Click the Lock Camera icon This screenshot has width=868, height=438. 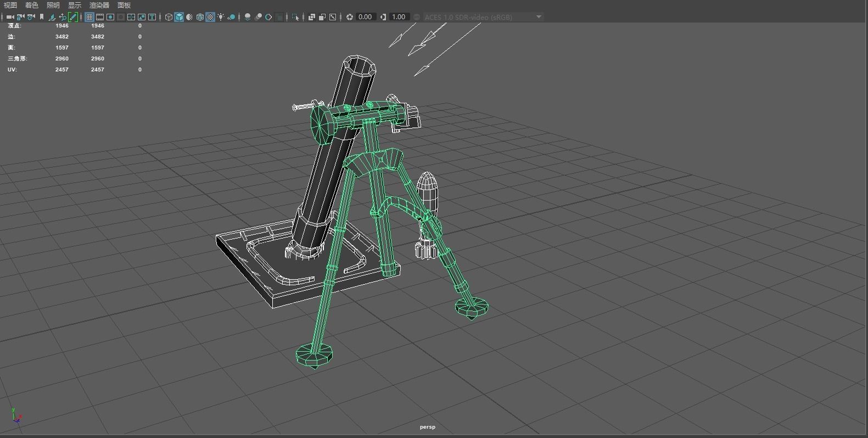pyautogui.click(x=20, y=17)
